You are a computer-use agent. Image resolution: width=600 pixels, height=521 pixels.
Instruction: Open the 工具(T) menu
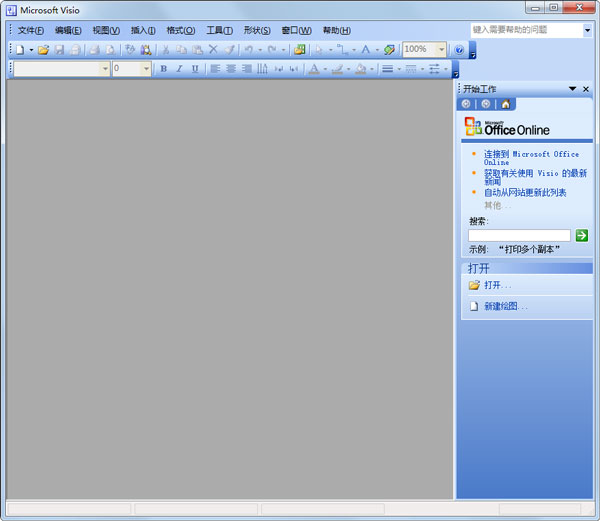[x=219, y=30]
